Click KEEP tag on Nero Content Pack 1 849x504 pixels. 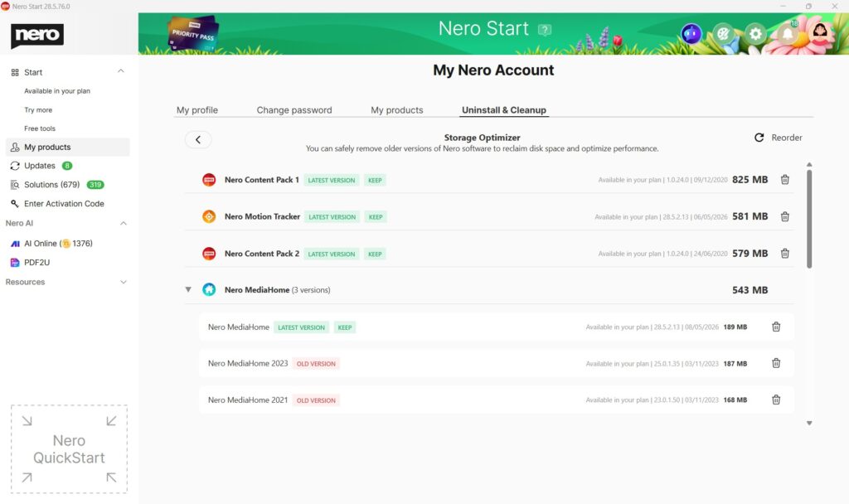(x=375, y=180)
